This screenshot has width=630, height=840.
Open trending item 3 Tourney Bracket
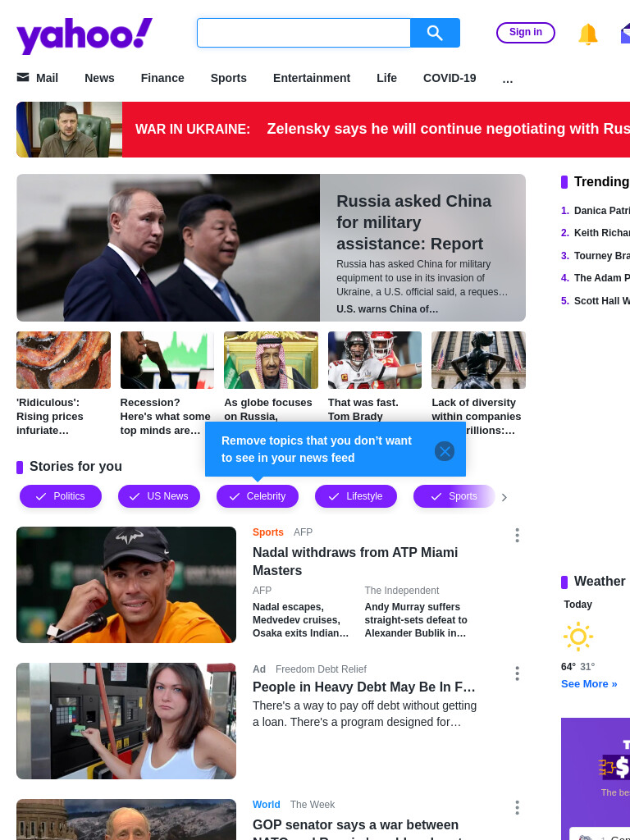tap(601, 256)
